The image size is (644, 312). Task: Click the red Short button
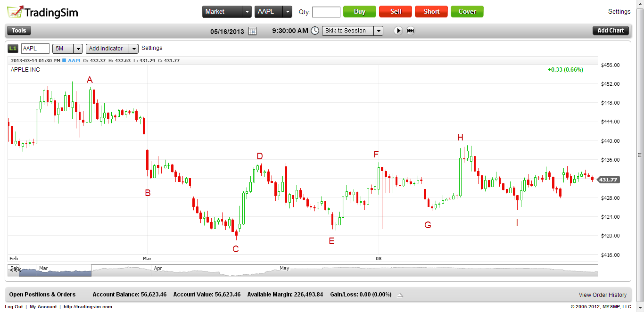pyautogui.click(x=431, y=12)
